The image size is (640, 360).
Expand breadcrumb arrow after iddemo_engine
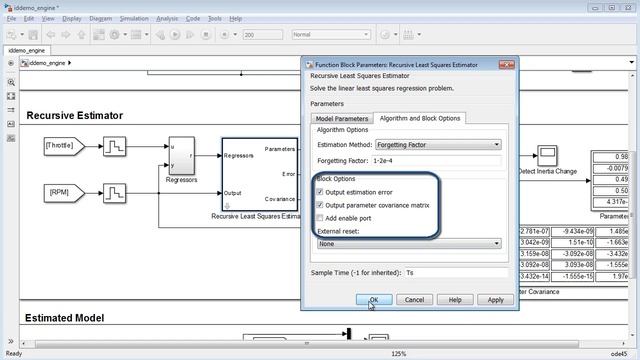[69, 63]
